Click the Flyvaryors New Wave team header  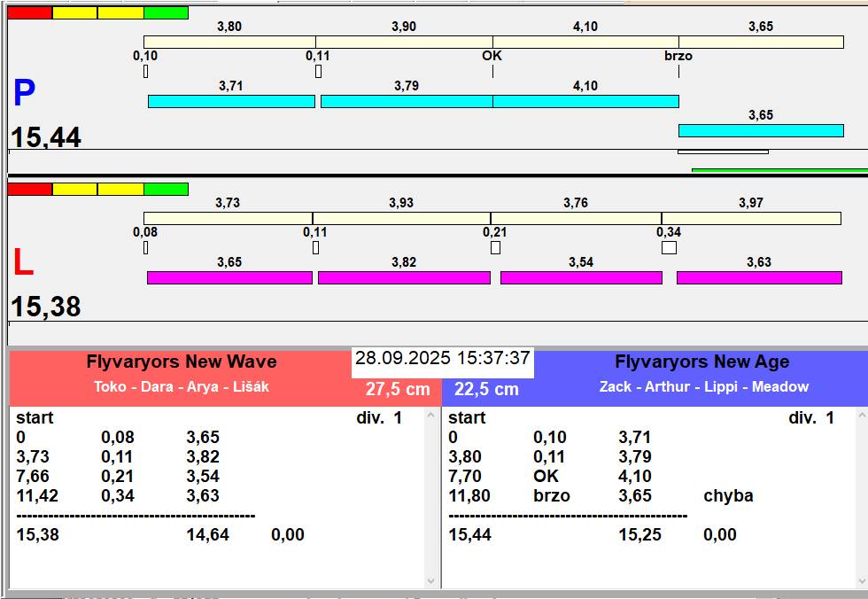coord(182,362)
